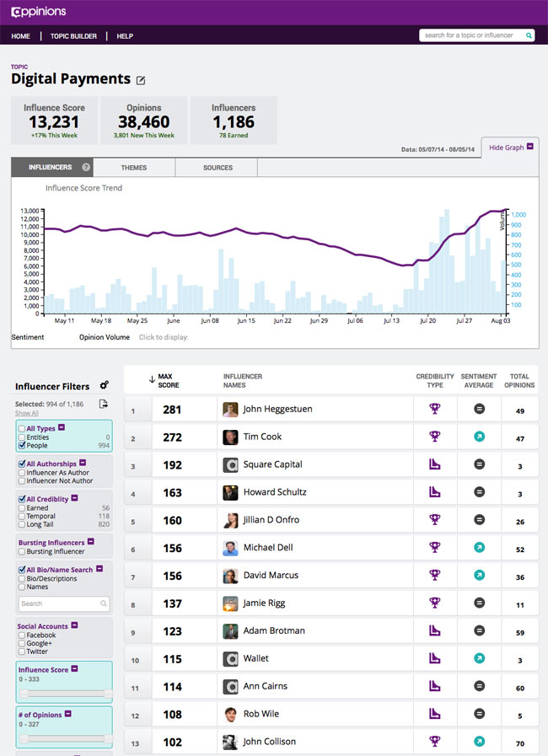Click Square Capital's long tail credibility icon
The width and height of the screenshot is (548, 756).
tap(435, 464)
